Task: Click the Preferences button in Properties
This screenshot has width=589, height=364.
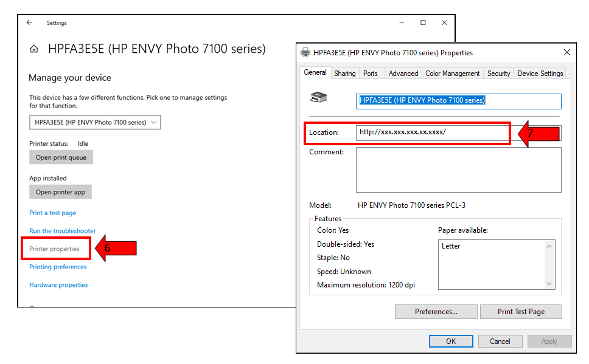Action: tap(436, 311)
